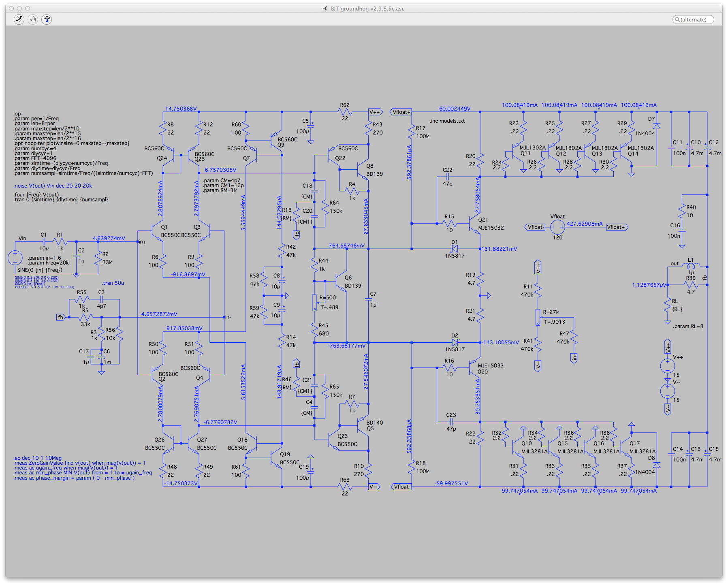Click the SINE(0 {in} {Freq}) source value
Viewport: 728px width, 585px height.
click(x=40, y=270)
